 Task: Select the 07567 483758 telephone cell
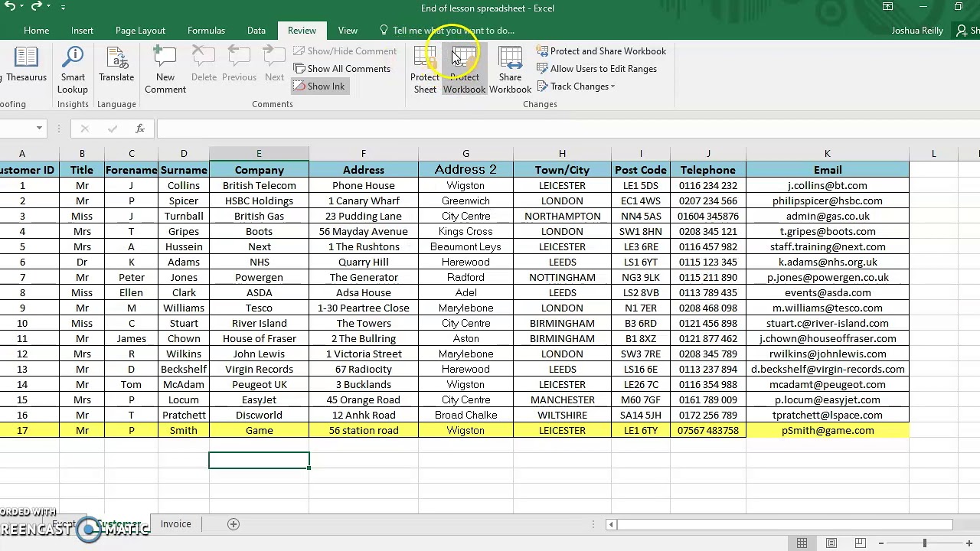pyautogui.click(x=708, y=430)
